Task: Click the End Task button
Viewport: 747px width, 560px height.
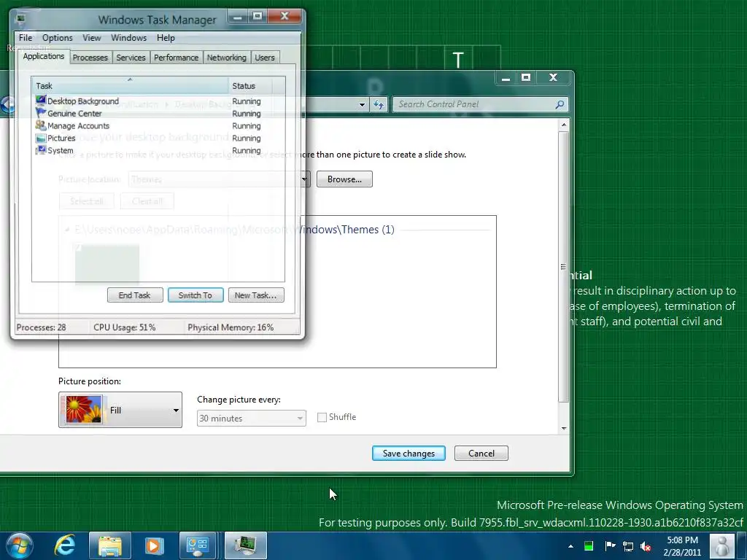Action: tap(135, 295)
